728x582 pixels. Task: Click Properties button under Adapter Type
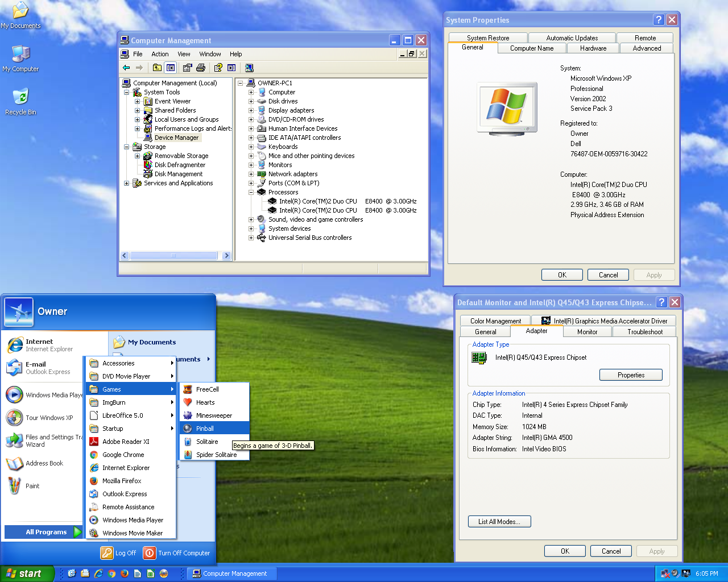click(x=631, y=375)
